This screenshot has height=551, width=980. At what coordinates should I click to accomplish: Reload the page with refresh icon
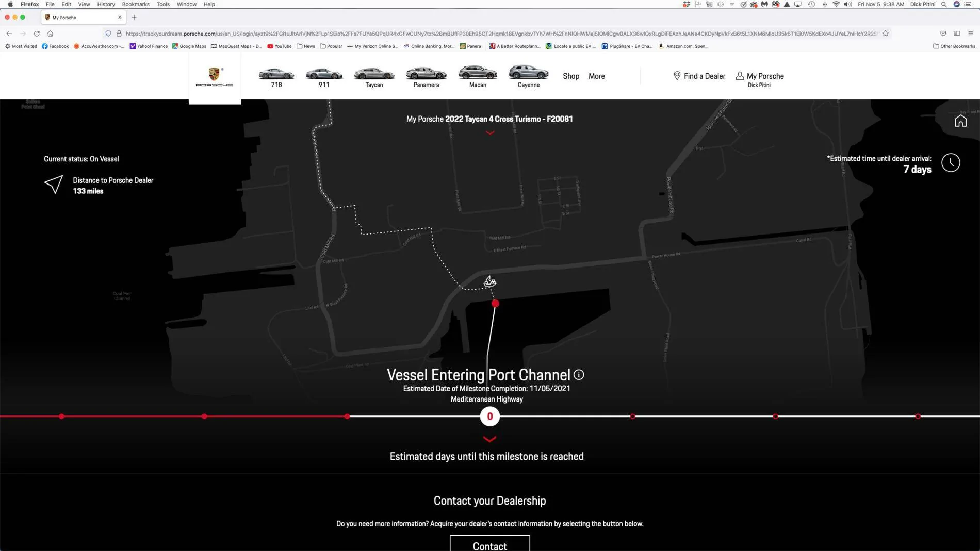(37, 34)
